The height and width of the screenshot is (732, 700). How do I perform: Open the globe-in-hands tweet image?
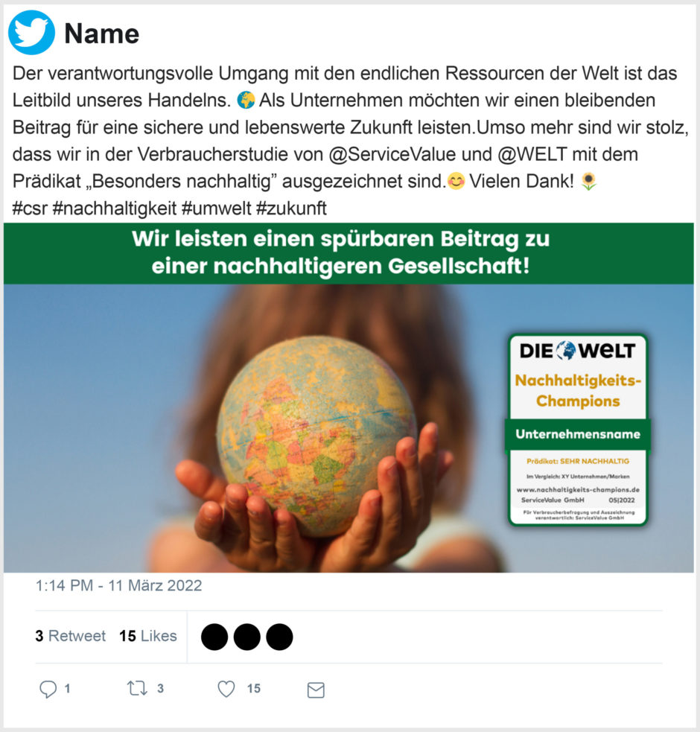coord(349,398)
